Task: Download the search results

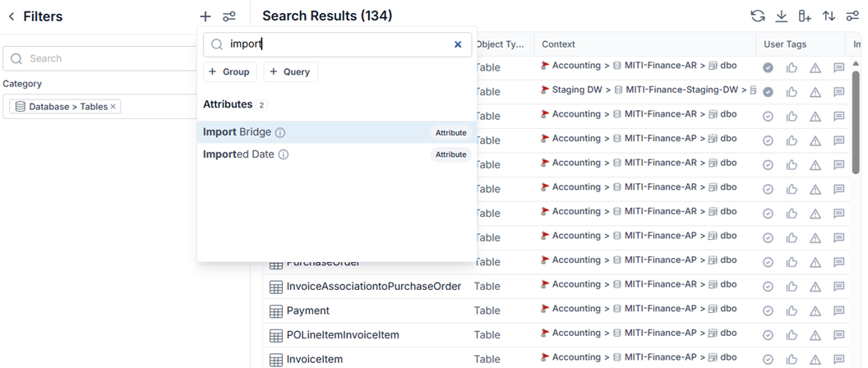Action: 781,16
